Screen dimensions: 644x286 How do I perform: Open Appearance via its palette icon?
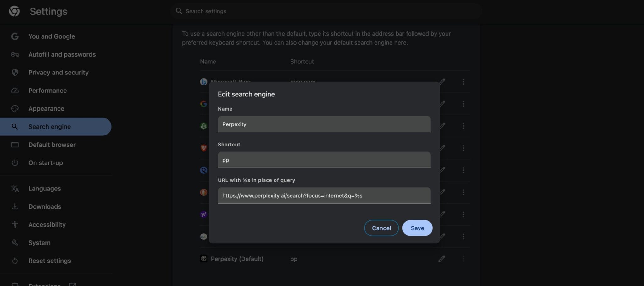pyautogui.click(x=15, y=108)
